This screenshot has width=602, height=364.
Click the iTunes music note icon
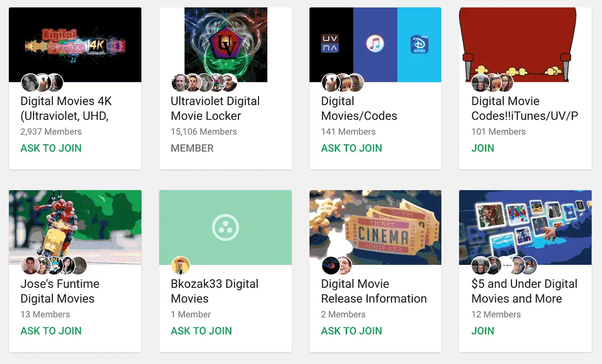(x=375, y=44)
